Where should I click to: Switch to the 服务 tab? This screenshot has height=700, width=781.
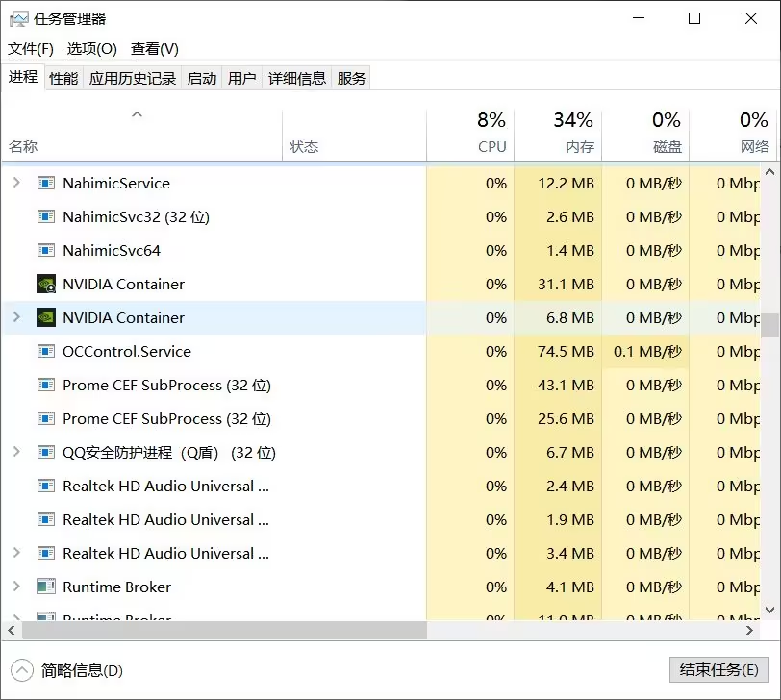[x=351, y=79]
